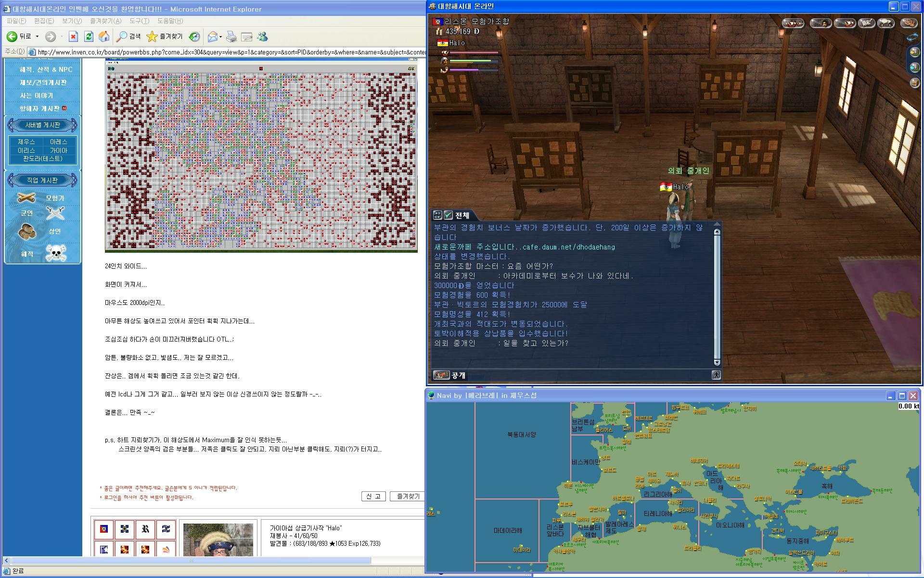The height and width of the screenshot is (578, 924).
Task: Click IE Home toolbar icon
Action: pyautogui.click(x=103, y=37)
